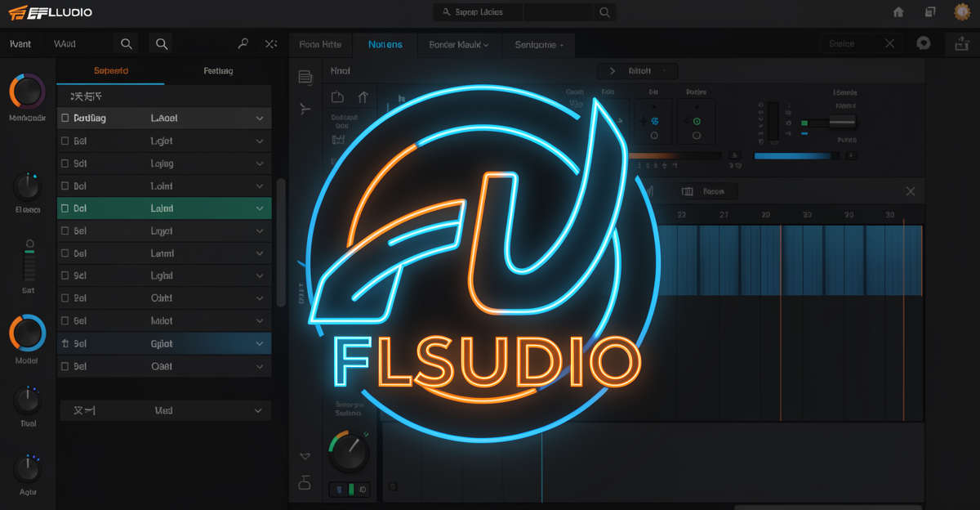Click the orange level slider in mixer
Screen dimensions: 980x510
[675, 155]
